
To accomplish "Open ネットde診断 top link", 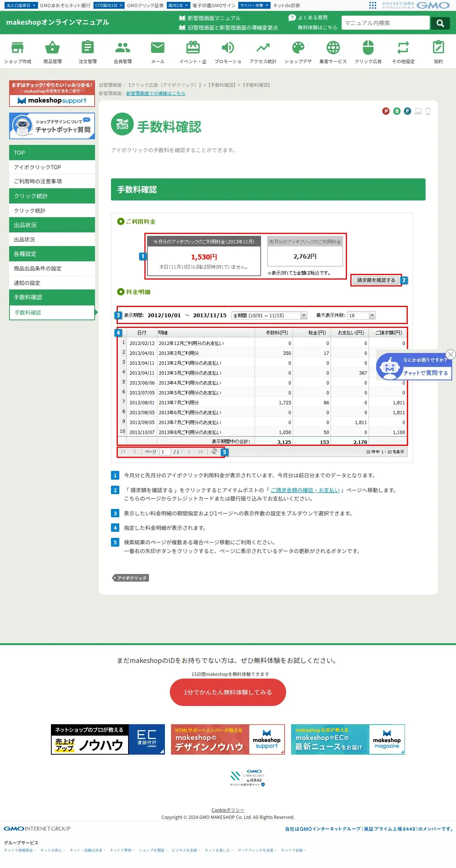I will pos(287,5).
